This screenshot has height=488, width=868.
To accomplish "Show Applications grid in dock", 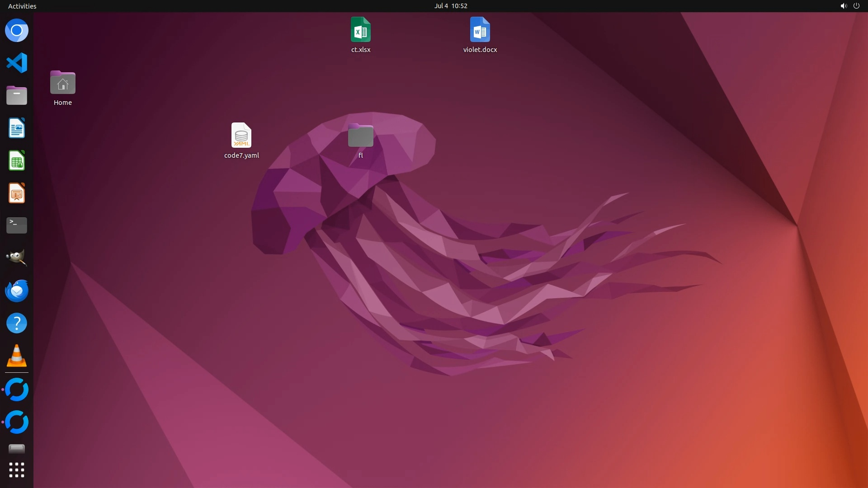I will [17, 470].
